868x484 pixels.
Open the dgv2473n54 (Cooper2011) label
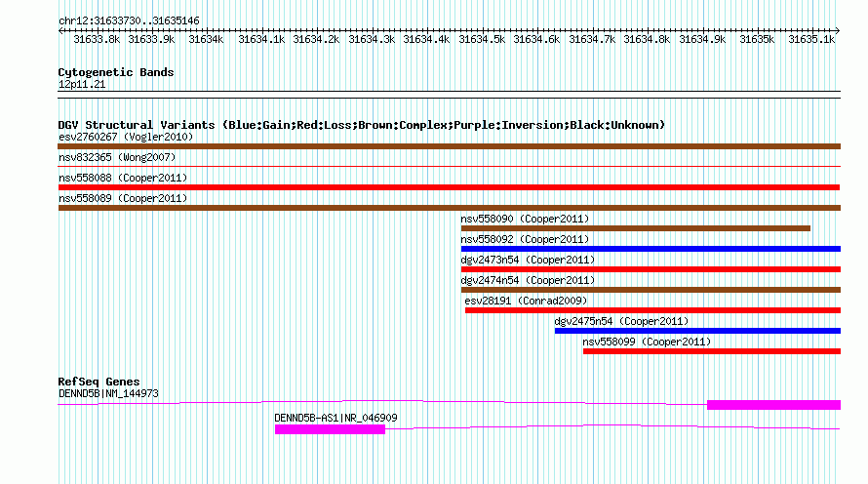pyautogui.click(x=528, y=260)
